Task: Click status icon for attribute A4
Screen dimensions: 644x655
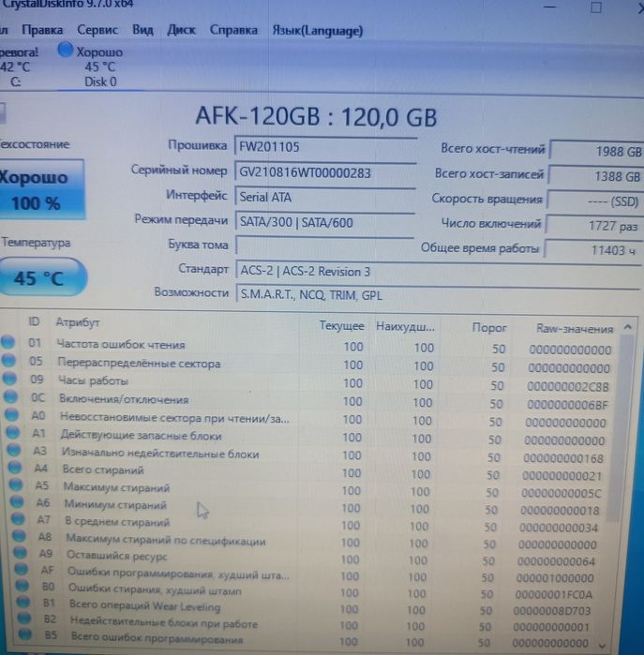Action: (x=15, y=468)
